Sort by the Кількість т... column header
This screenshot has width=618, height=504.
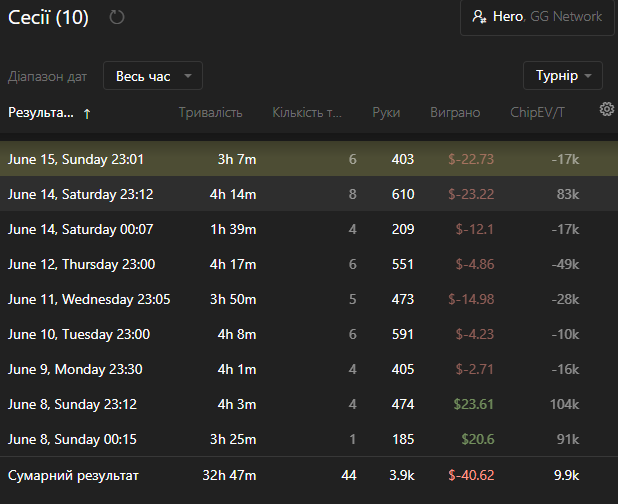[307, 113]
